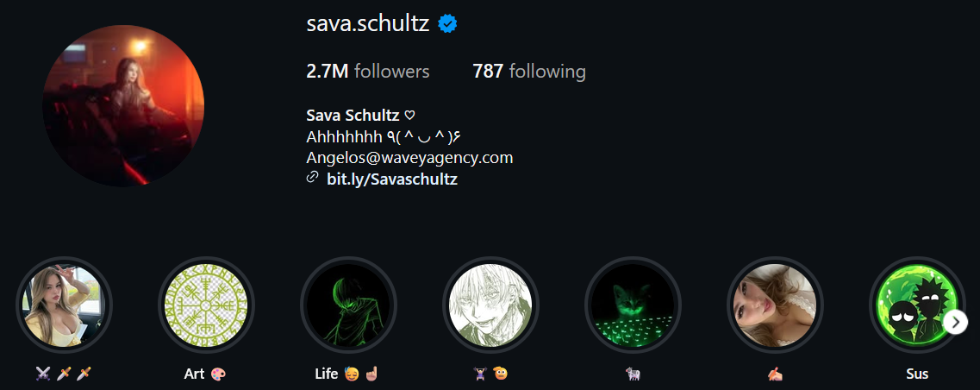Open the Art highlight with rune circle
The image size is (980, 390).
click(206, 305)
